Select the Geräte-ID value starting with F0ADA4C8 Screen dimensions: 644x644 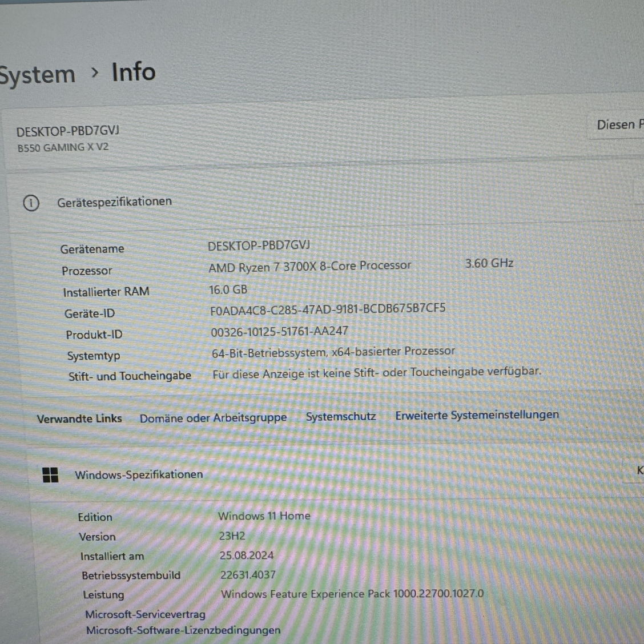[x=328, y=309]
